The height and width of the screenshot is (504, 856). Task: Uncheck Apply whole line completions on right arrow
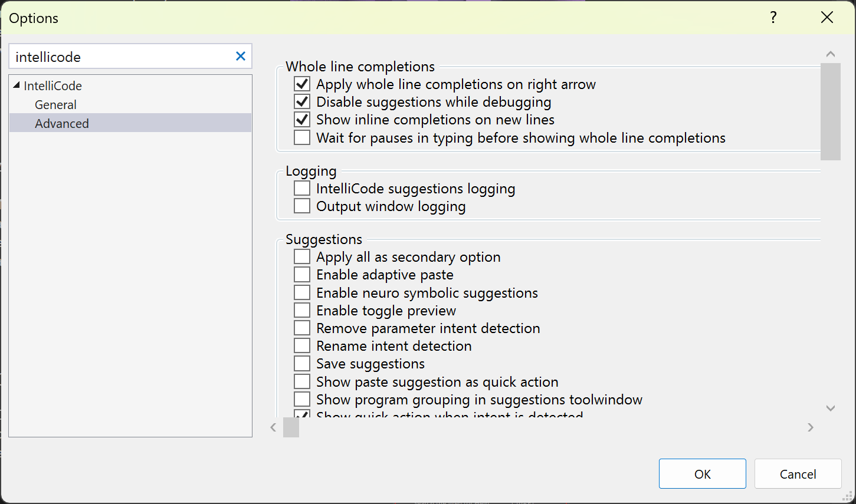301,84
